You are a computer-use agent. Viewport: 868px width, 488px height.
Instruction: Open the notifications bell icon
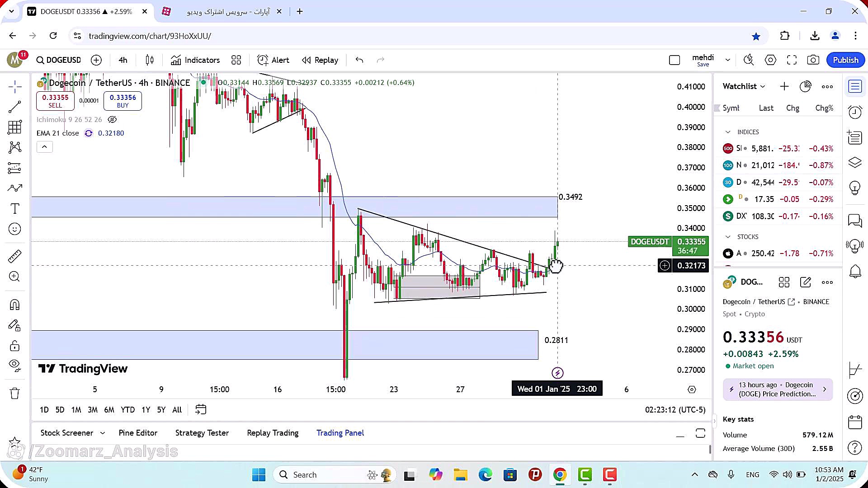point(855,271)
